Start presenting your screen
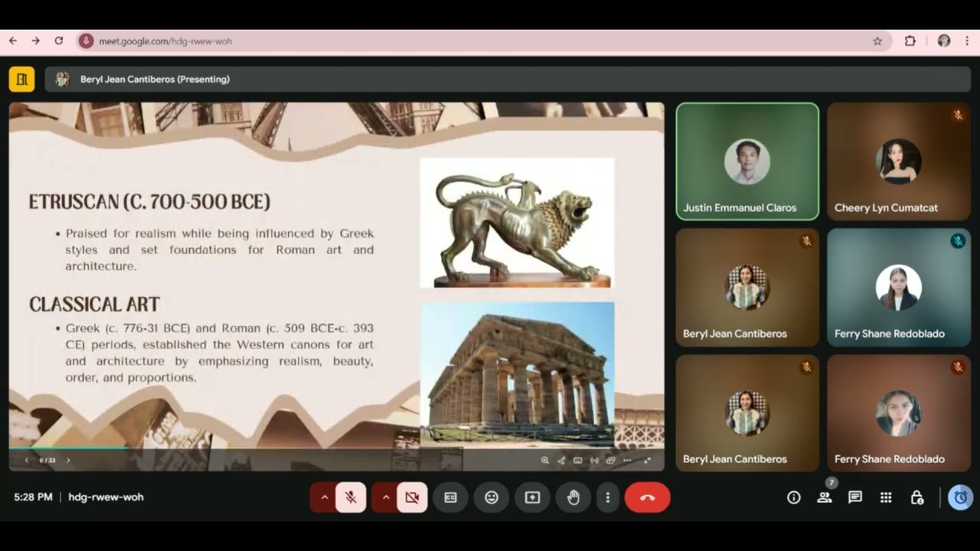Screen dimensions: 980x551 pyautogui.click(x=532, y=497)
